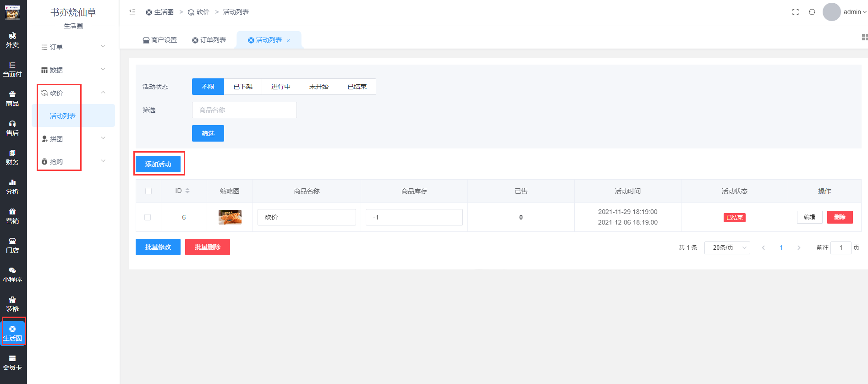Edit the activity with 编辑 button
This screenshot has height=384, width=868.
pyautogui.click(x=810, y=217)
